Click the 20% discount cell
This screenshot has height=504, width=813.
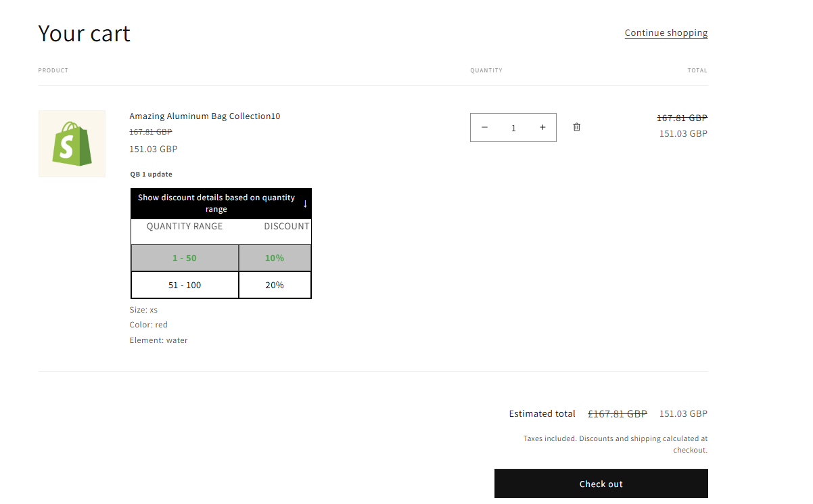(275, 285)
